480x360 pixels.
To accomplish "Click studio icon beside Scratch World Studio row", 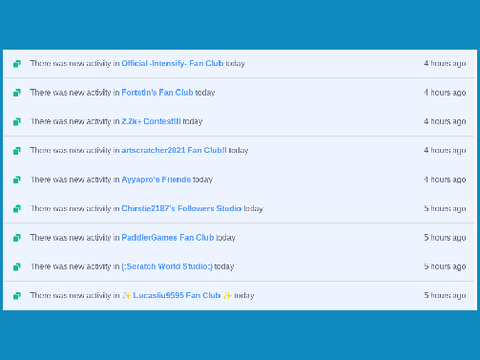I will (x=17, y=267).
